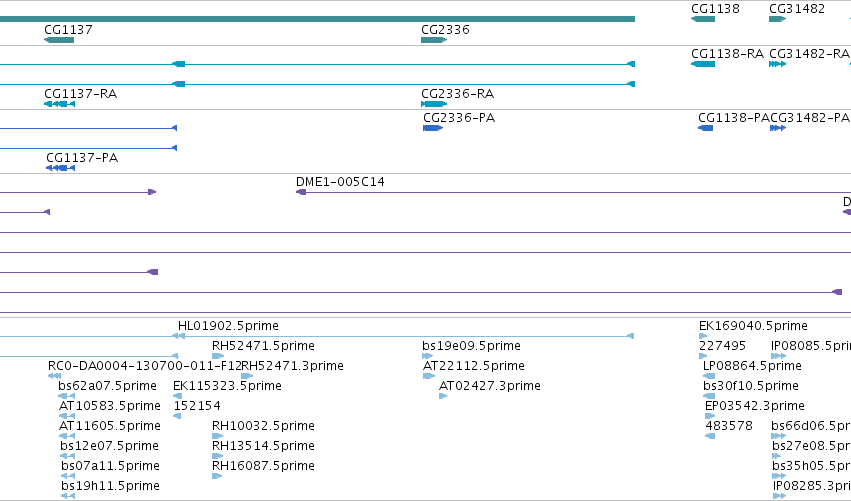Click the CG1138-RA label
This screenshot has width=851, height=501.
click(x=727, y=54)
